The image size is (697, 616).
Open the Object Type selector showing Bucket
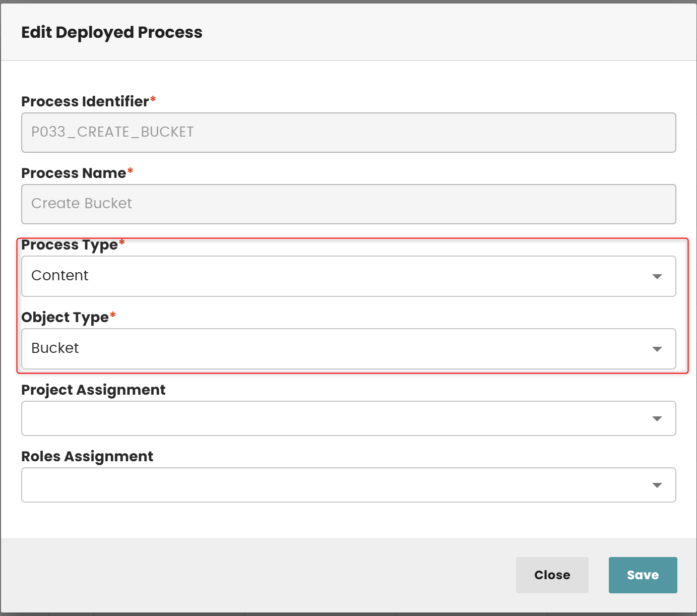click(x=348, y=348)
